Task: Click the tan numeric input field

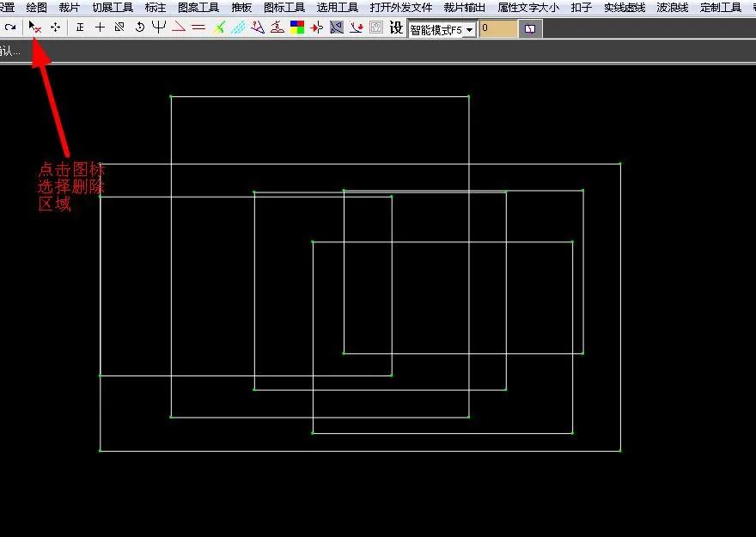Action: tap(498, 29)
